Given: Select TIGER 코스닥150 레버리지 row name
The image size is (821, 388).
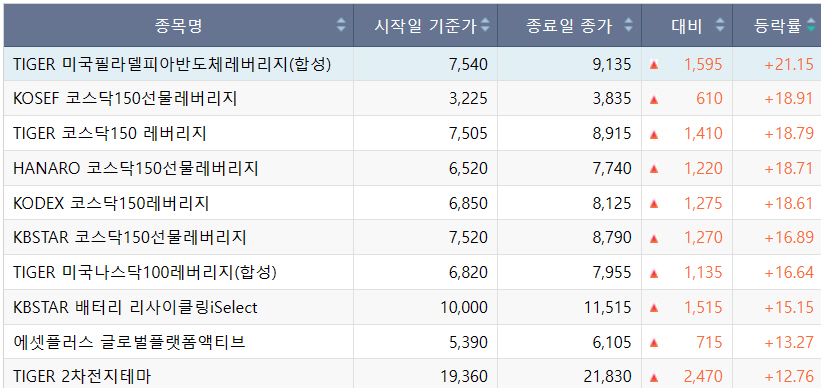Looking at the screenshot, I should coord(109,134).
